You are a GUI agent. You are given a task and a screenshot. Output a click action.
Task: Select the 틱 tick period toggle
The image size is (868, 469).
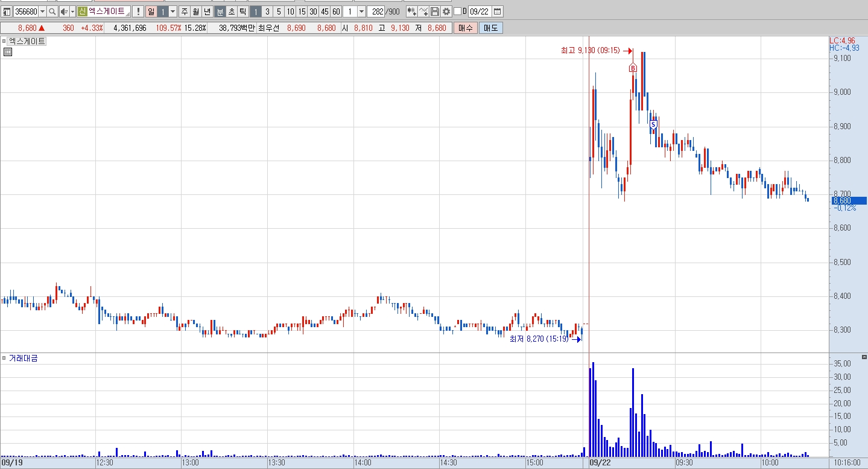(x=242, y=11)
